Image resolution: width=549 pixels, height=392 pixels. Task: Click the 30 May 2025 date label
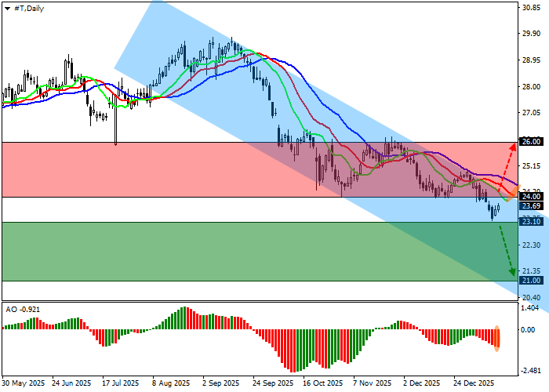click(x=24, y=383)
